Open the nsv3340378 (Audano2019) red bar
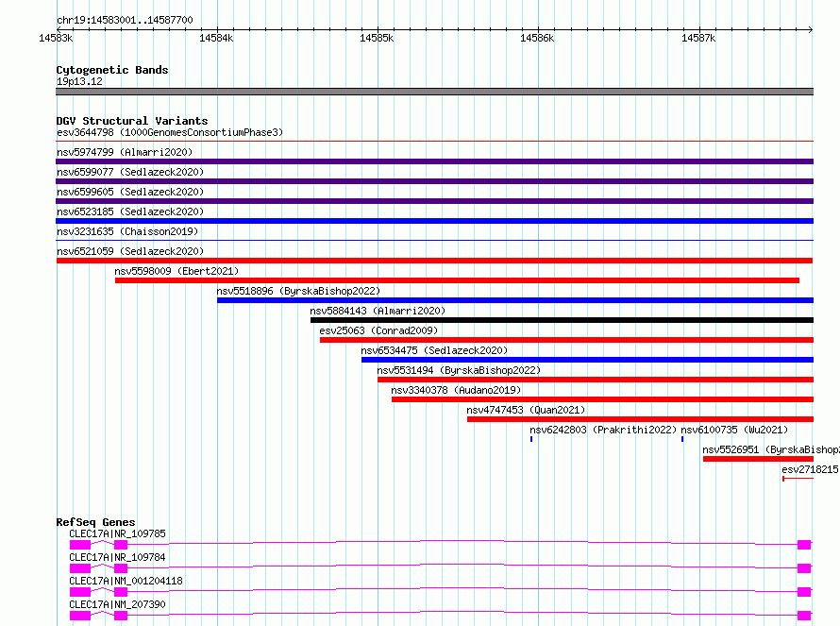This screenshot has width=840, height=626. tap(603, 399)
